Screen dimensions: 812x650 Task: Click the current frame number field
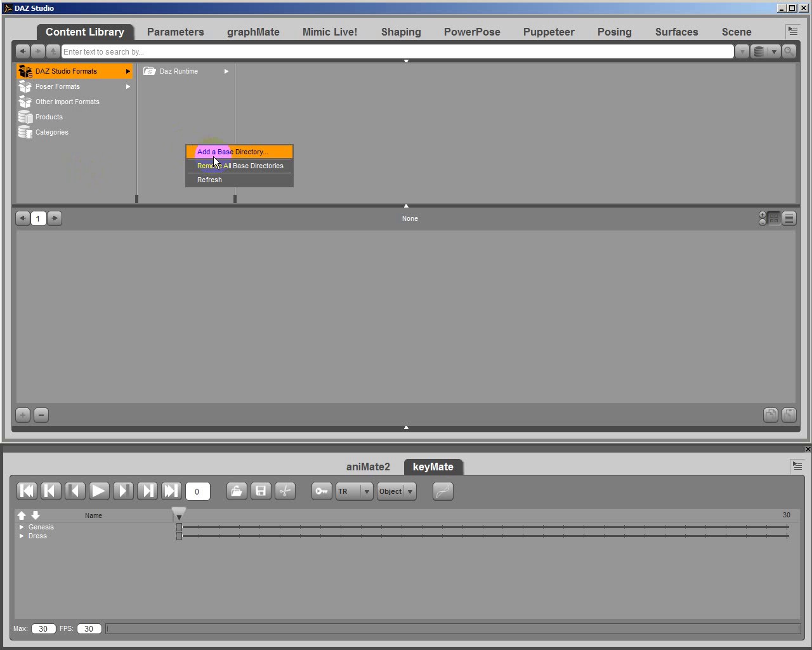coord(197,491)
